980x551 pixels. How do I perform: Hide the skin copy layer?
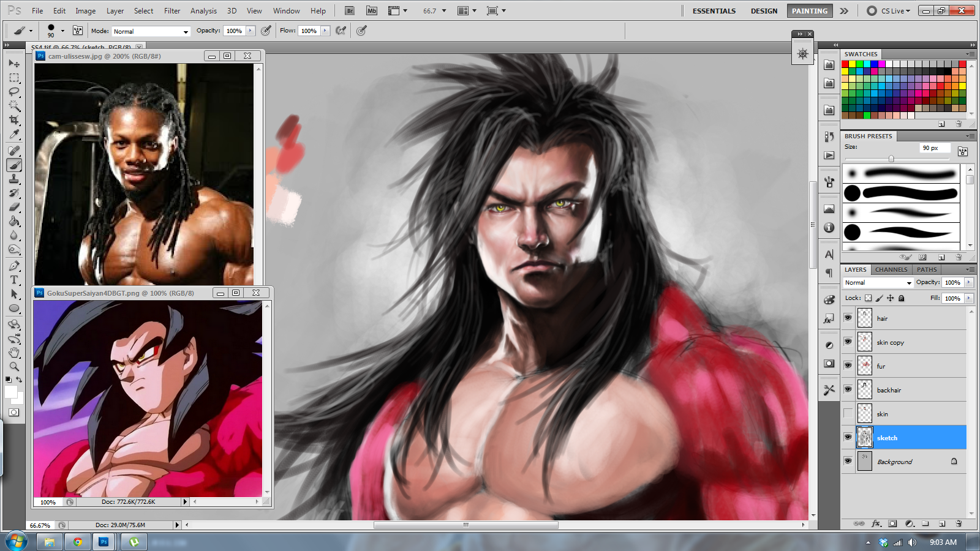click(848, 342)
